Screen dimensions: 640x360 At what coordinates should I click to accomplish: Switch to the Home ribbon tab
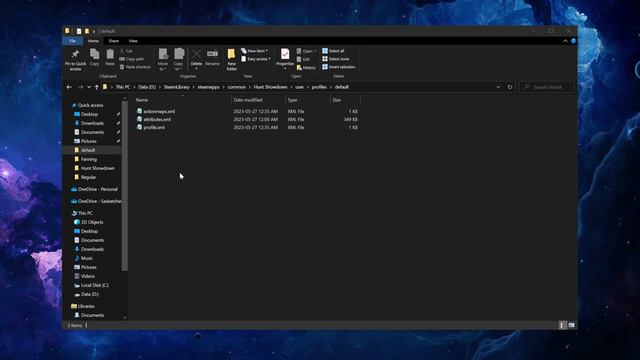tap(93, 41)
